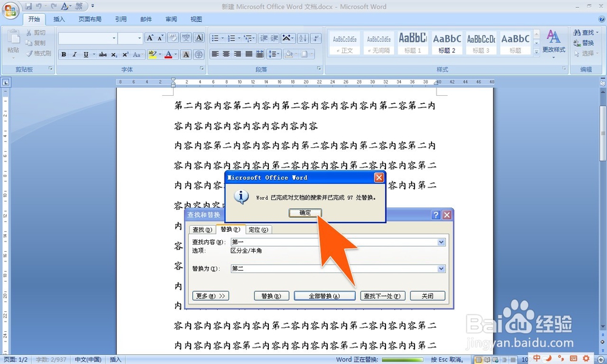
Task: Open the font name dropdown
Action: pyautogui.click(x=114, y=38)
